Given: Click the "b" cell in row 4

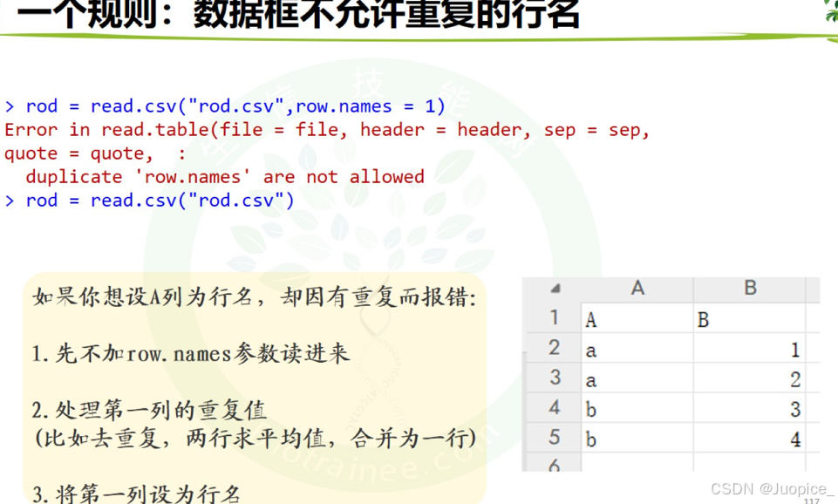Looking at the screenshot, I should [x=637, y=409].
